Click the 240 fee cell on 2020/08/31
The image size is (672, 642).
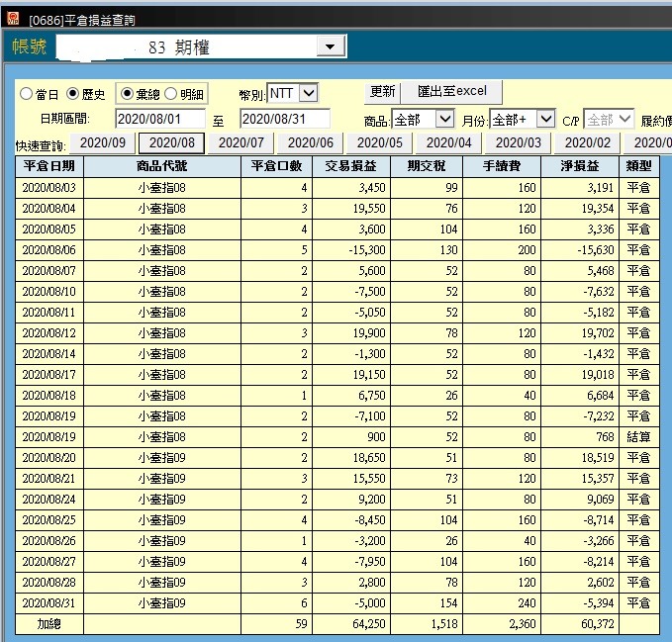tap(502, 603)
